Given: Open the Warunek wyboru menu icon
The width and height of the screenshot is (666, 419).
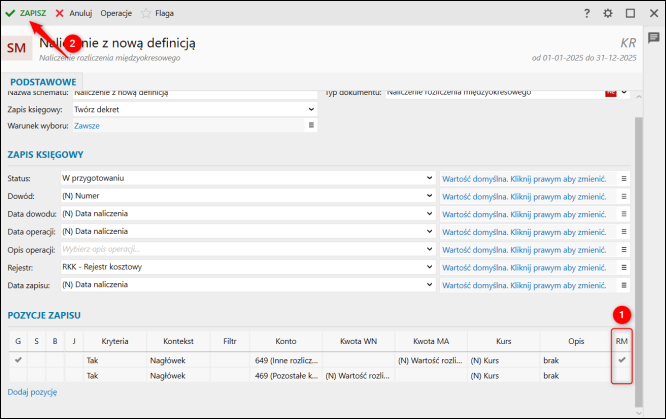Looking at the screenshot, I should coord(311,126).
